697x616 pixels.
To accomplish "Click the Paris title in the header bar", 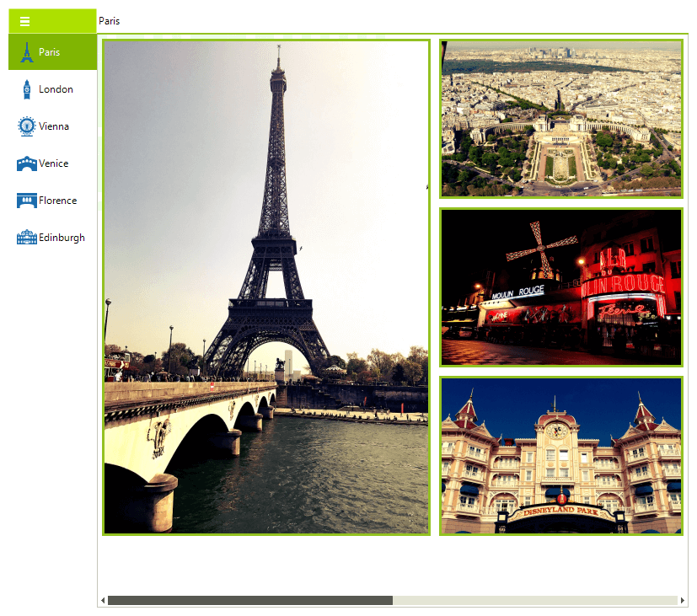I will (109, 21).
